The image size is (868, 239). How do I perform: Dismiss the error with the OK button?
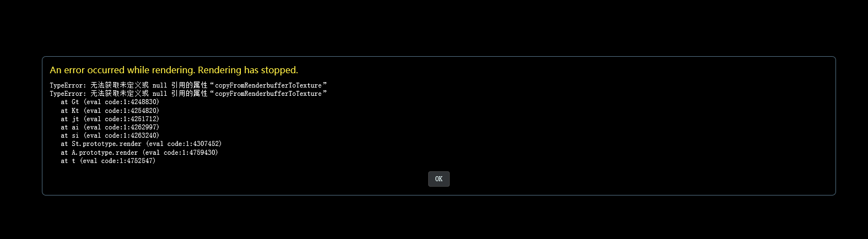439,179
